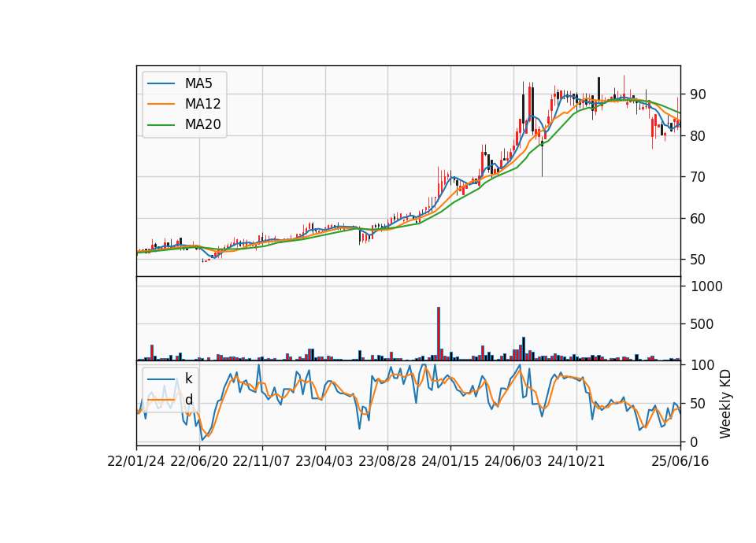Click the Weekly KD axis title
Screen dimensions: 756x543
click(x=725, y=404)
